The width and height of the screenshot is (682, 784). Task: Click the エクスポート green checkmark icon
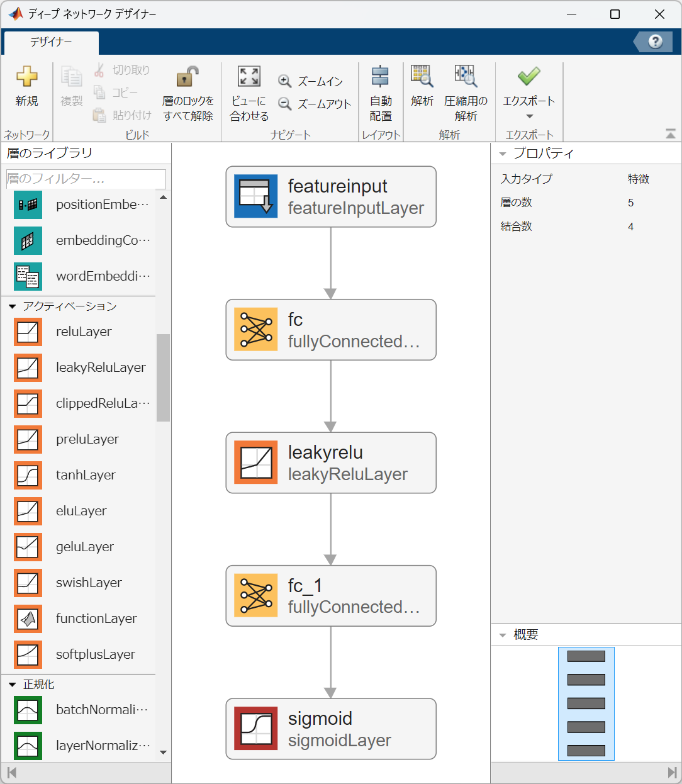click(x=528, y=77)
